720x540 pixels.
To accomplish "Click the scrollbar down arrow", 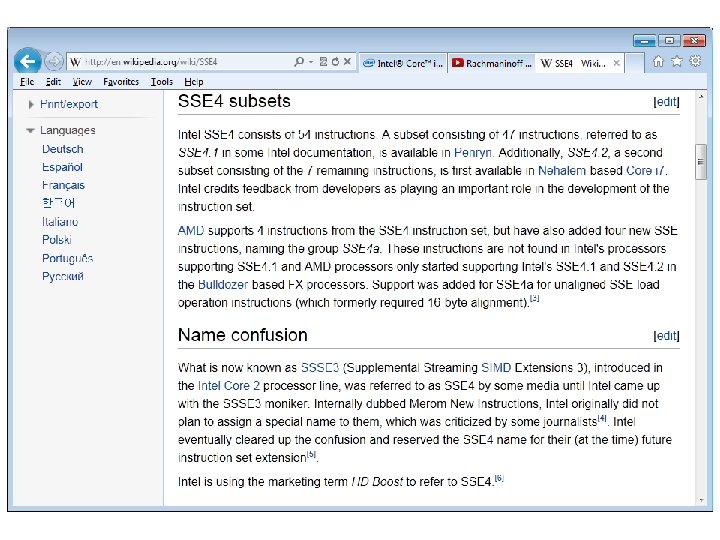I will 701,500.
